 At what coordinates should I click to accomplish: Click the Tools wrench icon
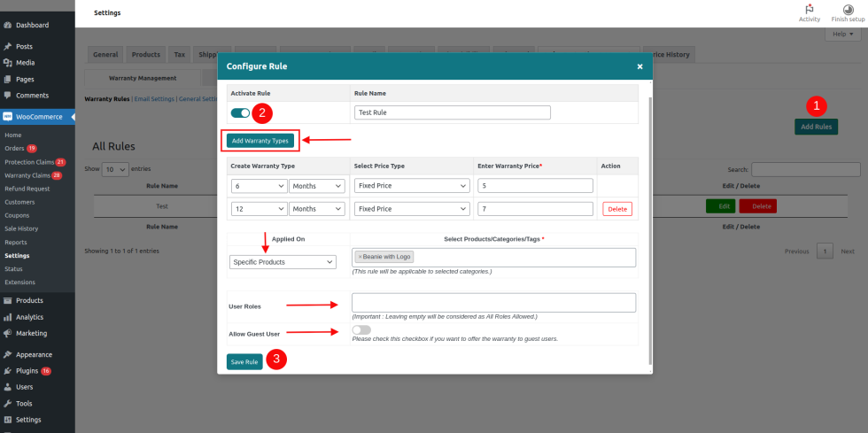[8, 404]
